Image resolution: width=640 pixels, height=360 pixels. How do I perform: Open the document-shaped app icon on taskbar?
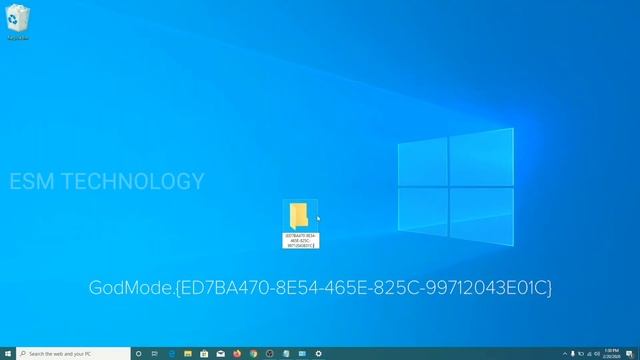coord(286,353)
